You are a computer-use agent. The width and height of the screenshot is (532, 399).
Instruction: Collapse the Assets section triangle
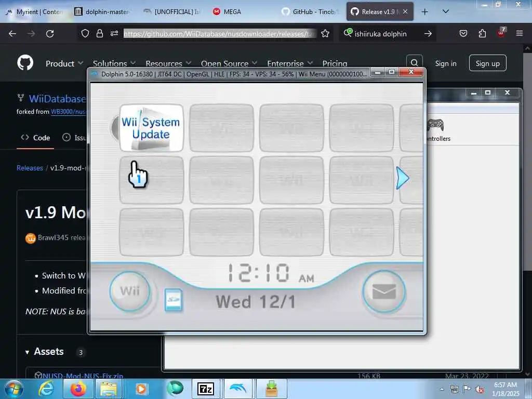[x=27, y=352]
